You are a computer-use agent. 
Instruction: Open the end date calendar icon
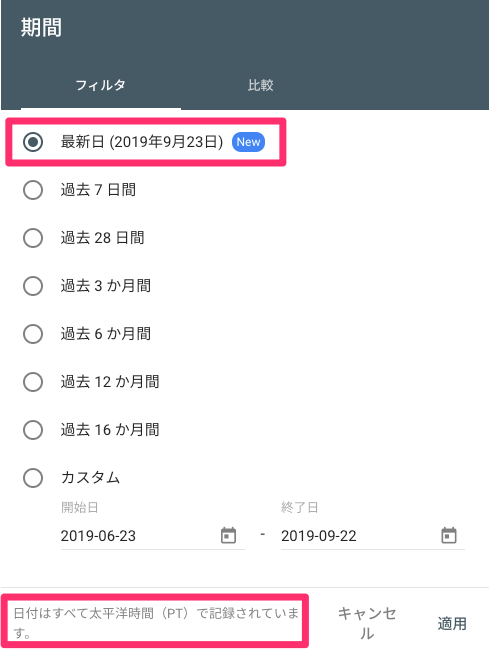click(449, 535)
